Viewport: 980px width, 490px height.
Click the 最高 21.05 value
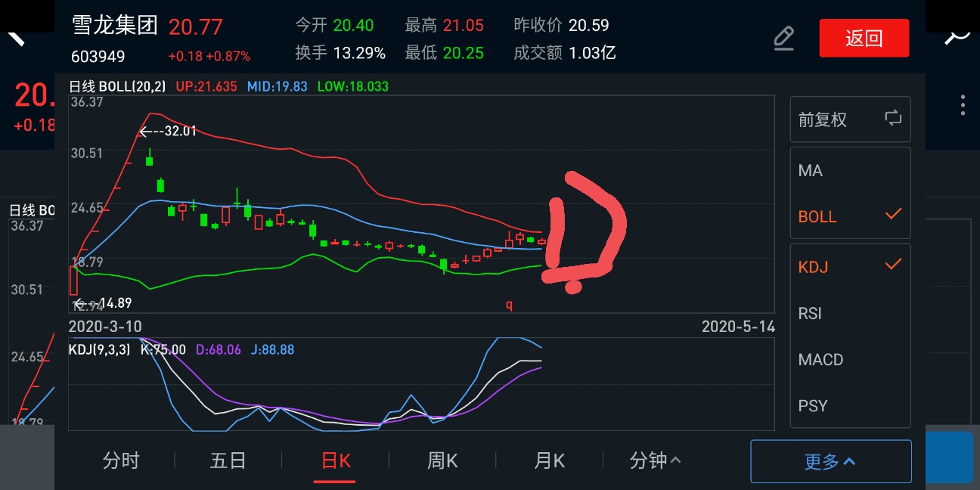coord(463,25)
